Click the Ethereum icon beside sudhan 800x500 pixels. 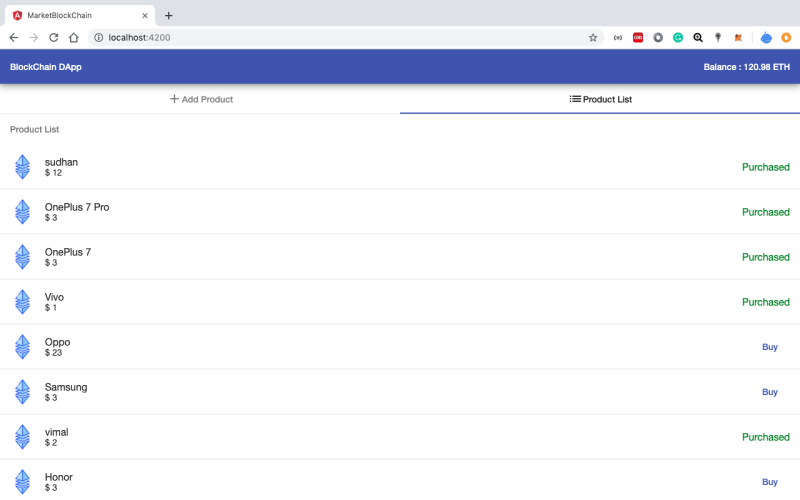coord(22,167)
